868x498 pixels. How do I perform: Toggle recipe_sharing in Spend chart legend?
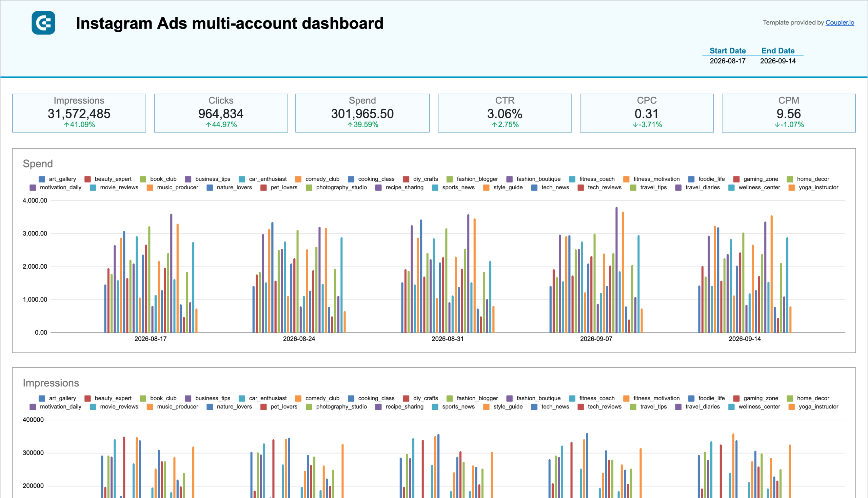click(399, 188)
